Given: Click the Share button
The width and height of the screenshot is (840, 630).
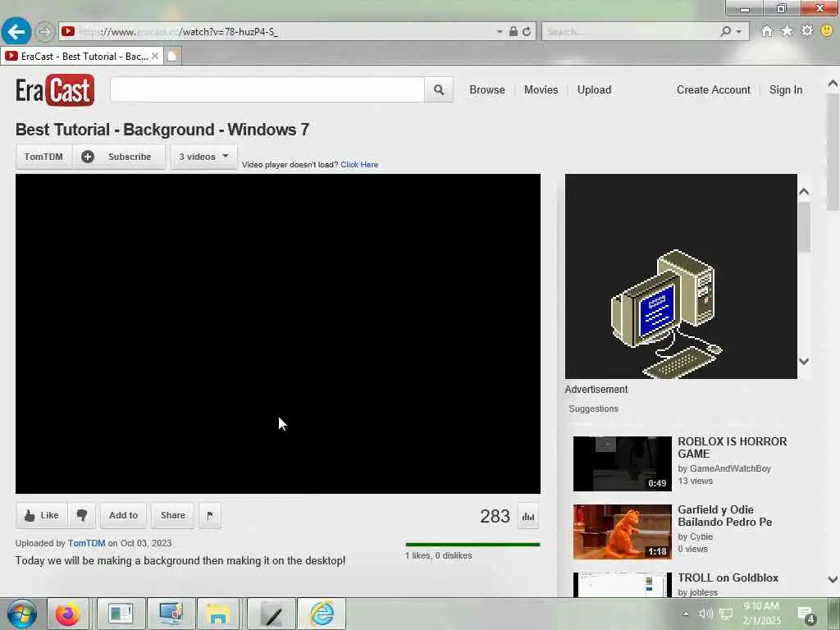Looking at the screenshot, I should pos(172,515).
